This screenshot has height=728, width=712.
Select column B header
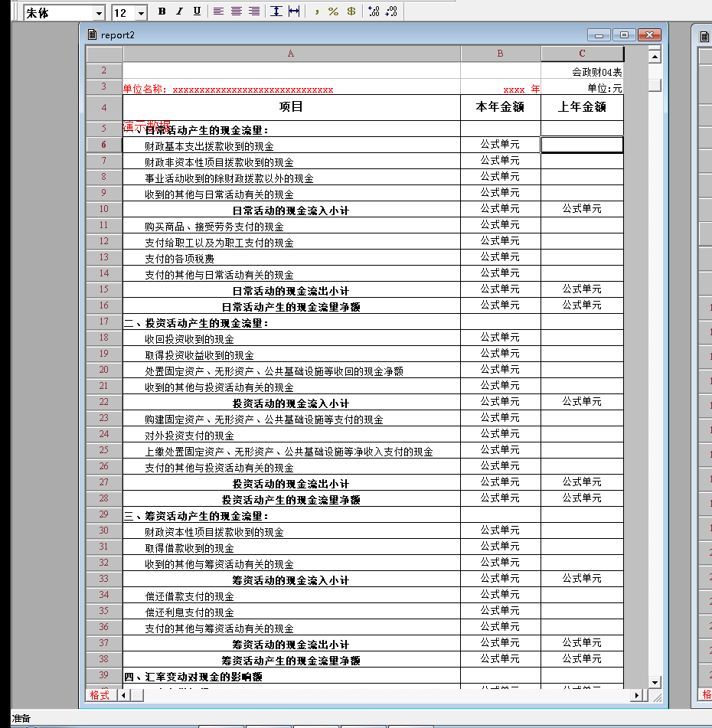500,54
